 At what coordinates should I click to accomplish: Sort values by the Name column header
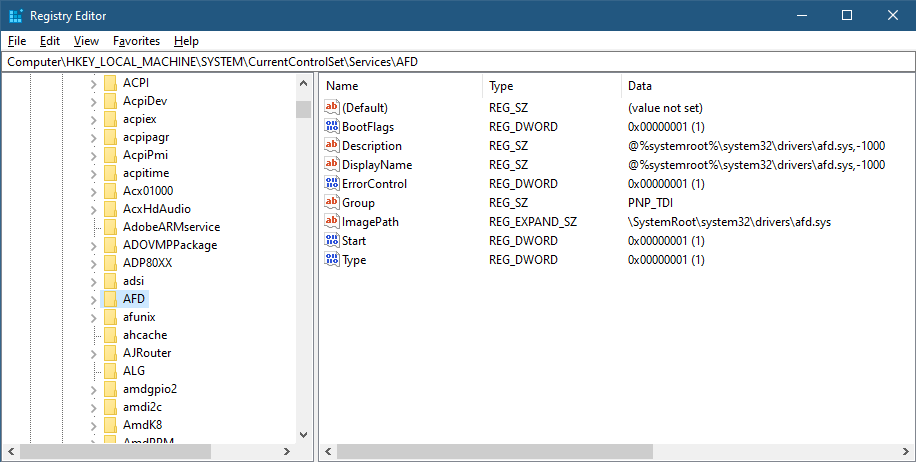point(400,86)
